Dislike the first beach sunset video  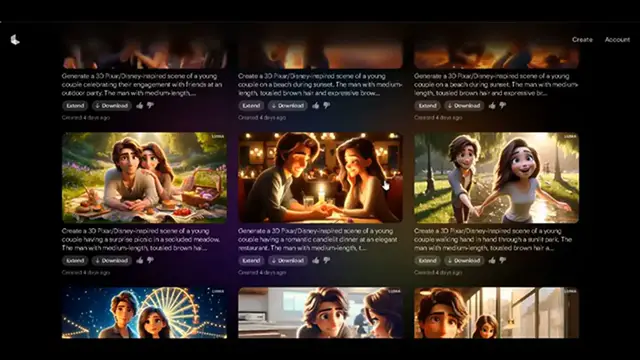(327, 106)
